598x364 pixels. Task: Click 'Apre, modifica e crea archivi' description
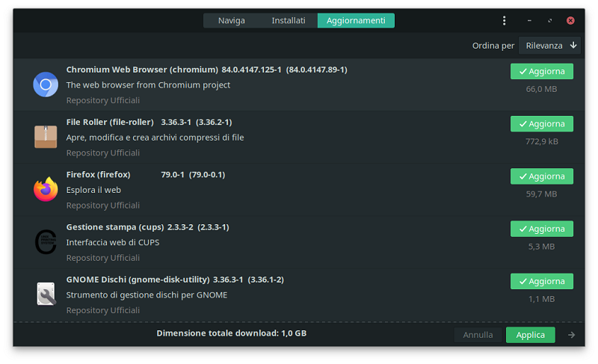[155, 138]
